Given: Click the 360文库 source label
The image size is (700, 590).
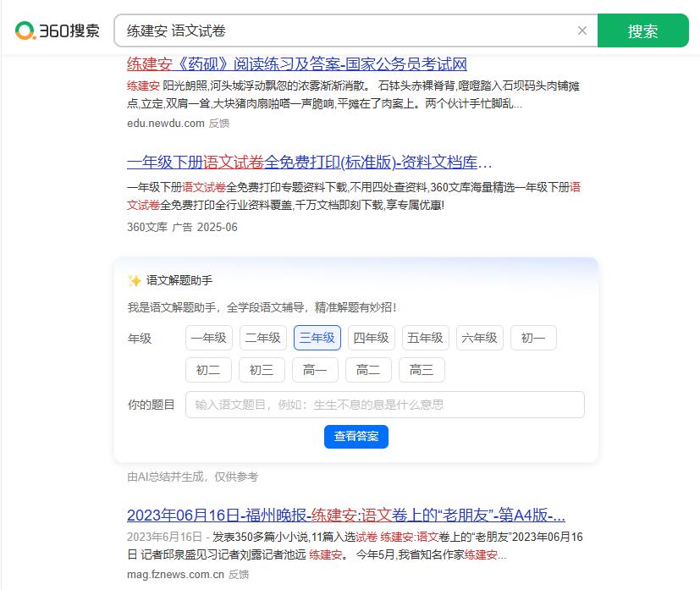Looking at the screenshot, I should 147,227.
